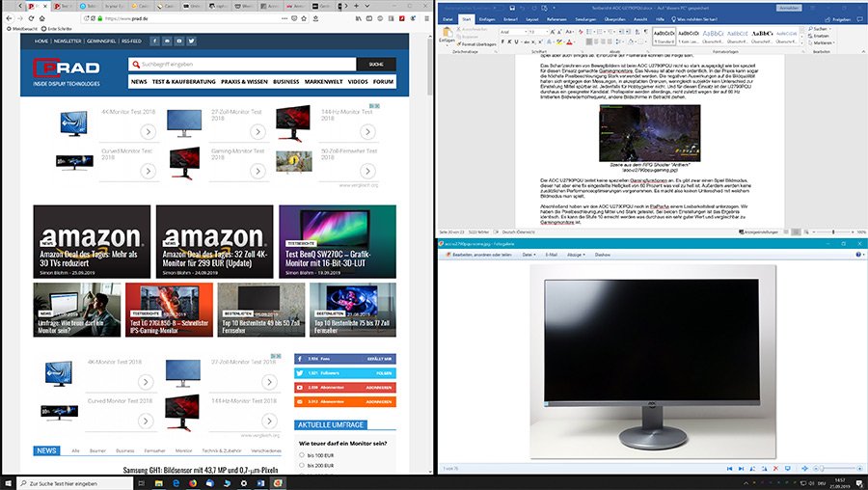Open Word font size dropdown
This screenshot has width=868, height=490.
[x=545, y=32]
